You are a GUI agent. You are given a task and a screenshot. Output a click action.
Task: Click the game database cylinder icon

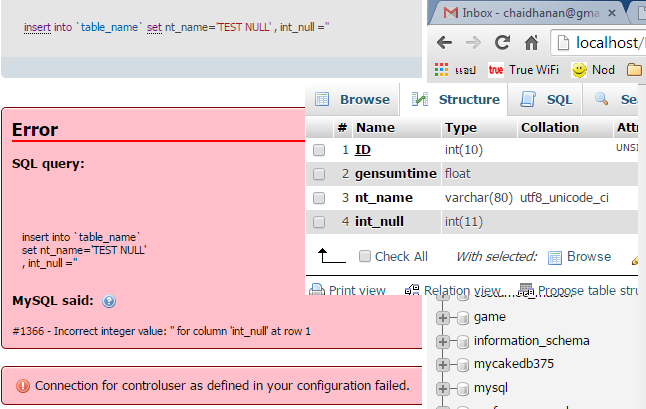[463, 318]
